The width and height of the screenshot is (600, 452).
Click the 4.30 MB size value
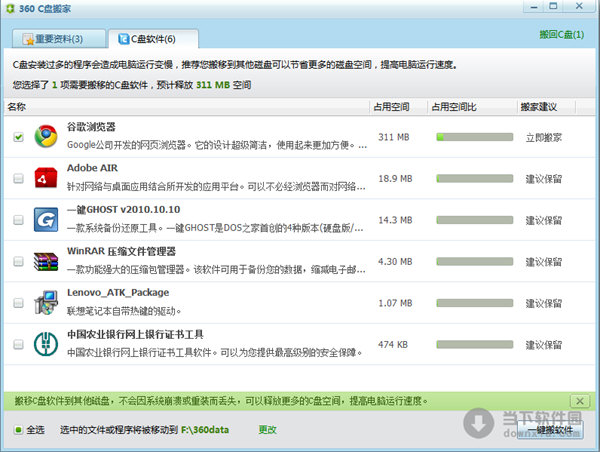(x=395, y=261)
